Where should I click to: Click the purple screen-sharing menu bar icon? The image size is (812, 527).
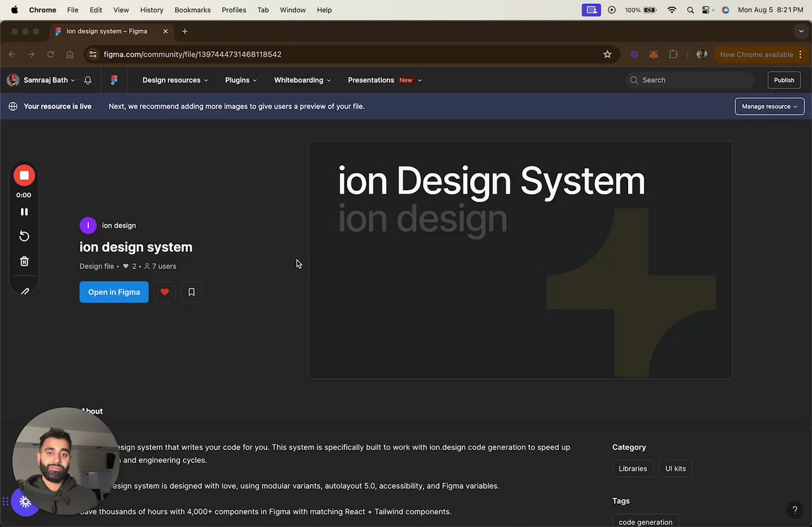pyautogui.click(x=591, y=10)
